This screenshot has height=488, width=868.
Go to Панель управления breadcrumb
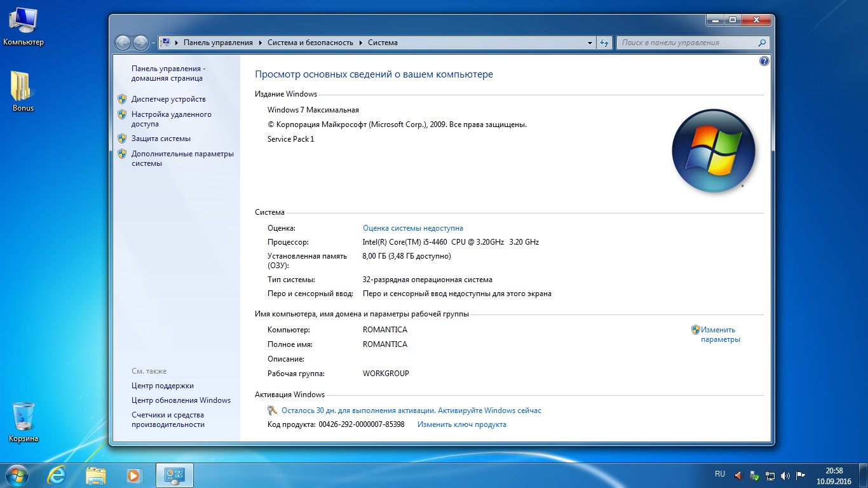218,43
